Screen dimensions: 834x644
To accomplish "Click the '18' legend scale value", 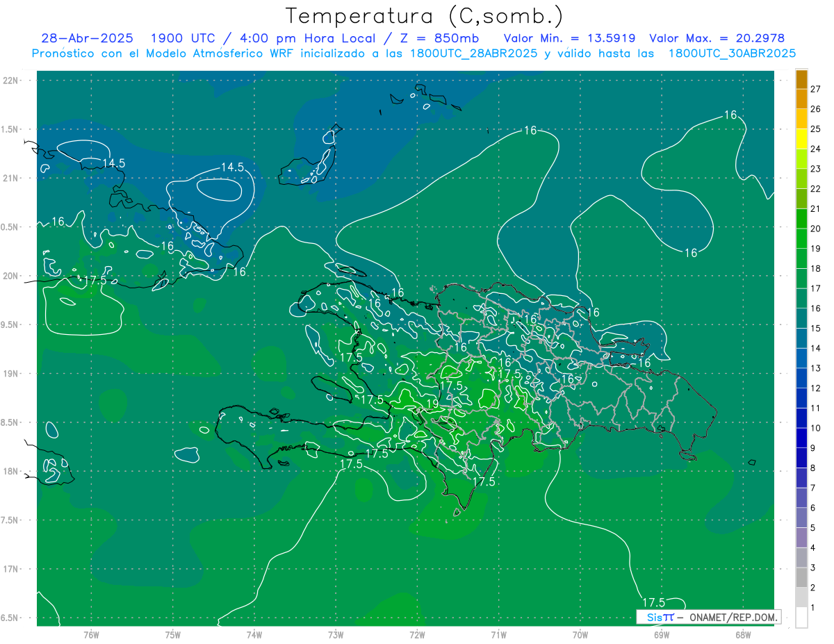I will coord(815,268).
